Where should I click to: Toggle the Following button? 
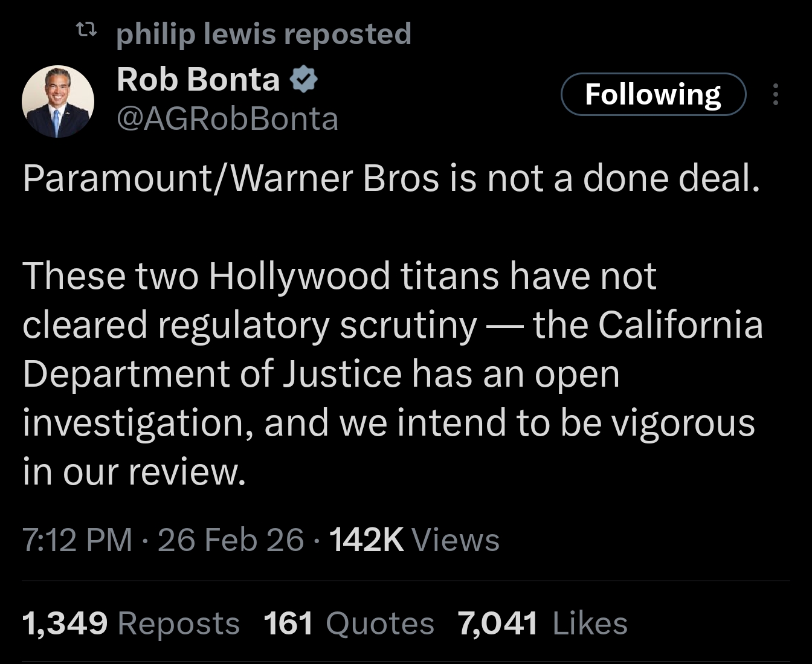click(x=653, y=94)
